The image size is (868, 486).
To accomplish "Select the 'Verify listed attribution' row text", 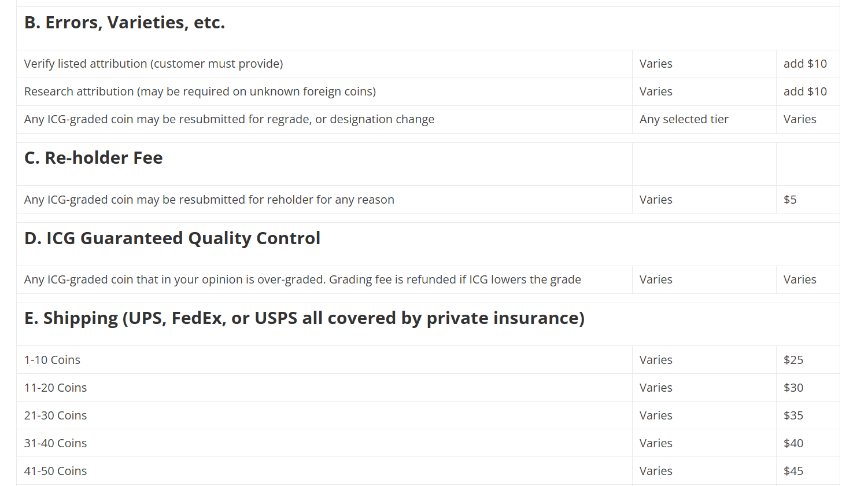I will click(153, 64).
